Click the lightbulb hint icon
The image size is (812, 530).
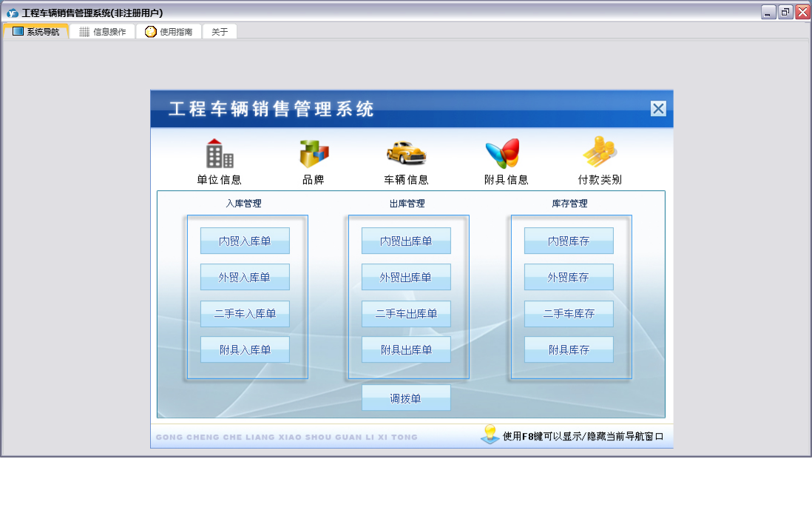coord(490,435)
